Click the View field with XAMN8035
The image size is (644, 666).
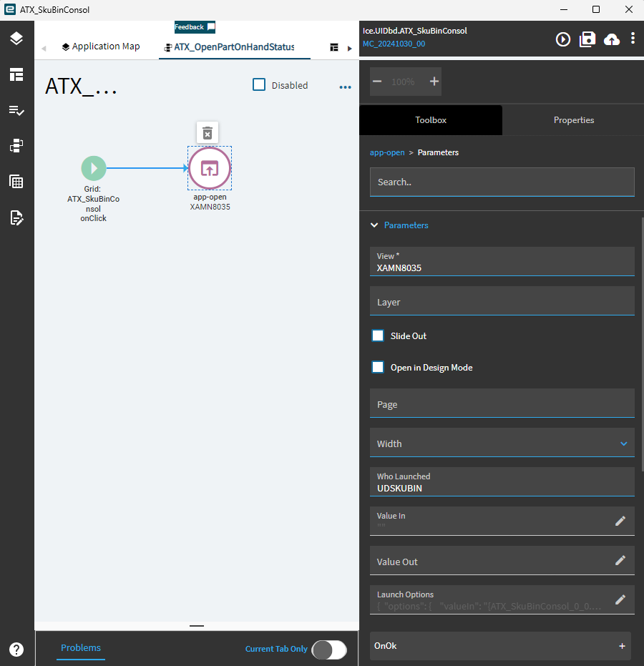point(502,262)
